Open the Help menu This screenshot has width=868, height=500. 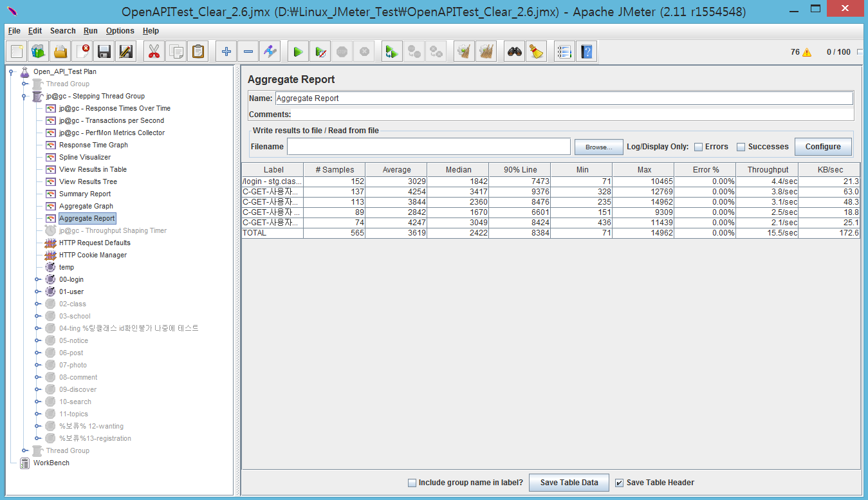pos(151,31)
